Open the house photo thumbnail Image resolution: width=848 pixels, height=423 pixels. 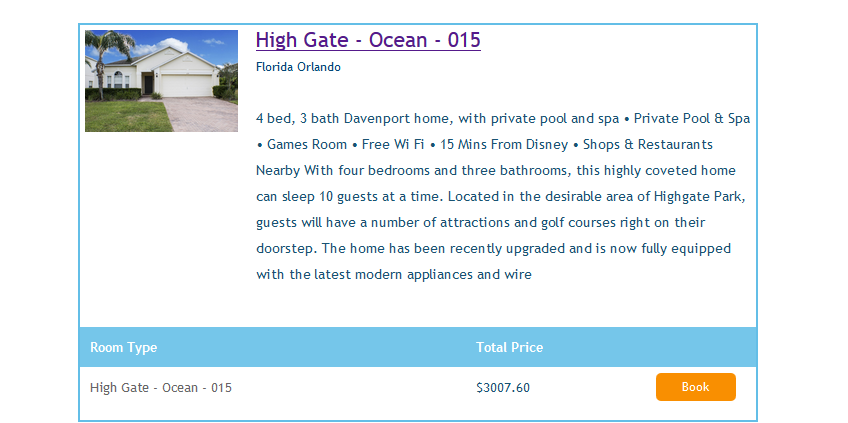(161, 81)
